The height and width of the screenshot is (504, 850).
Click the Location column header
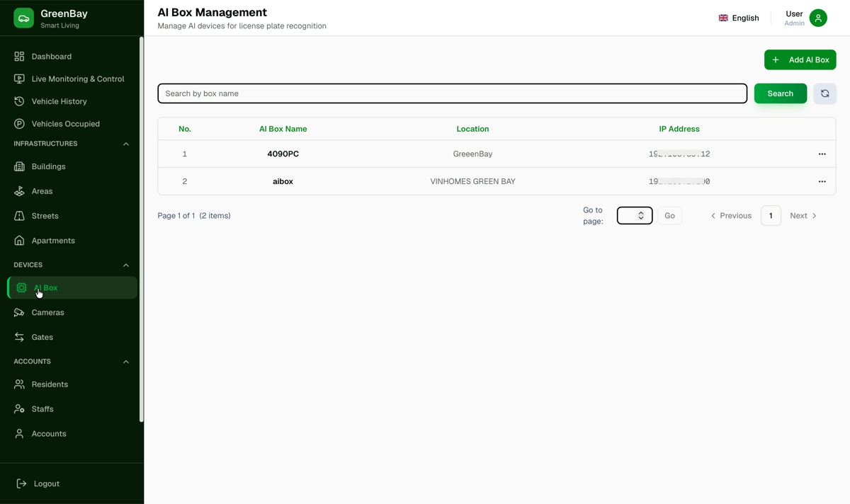[472, 129]
